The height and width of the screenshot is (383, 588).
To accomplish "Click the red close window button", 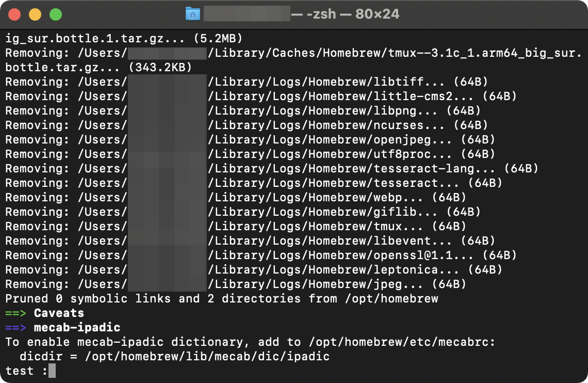I will 14,14.
